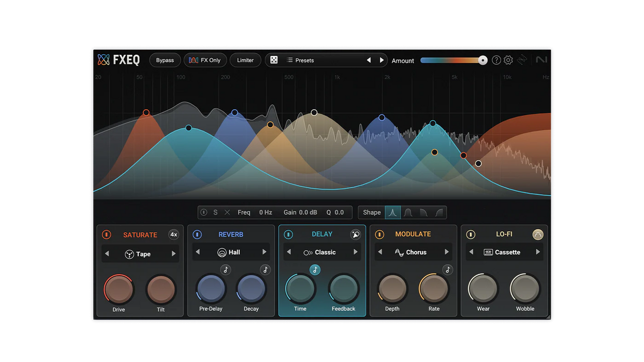The image size is (644, 362).
Task: Select the teal band node near 100 Hz
Action: coord(188,128)
